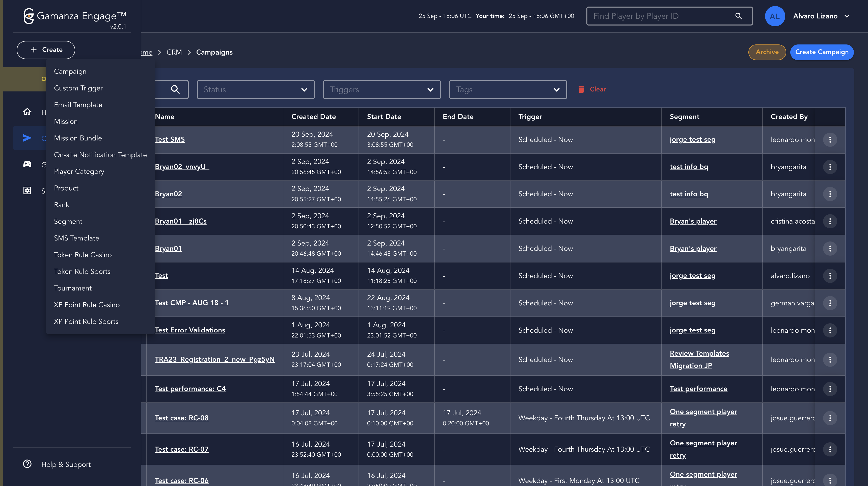Viewport: 868px width, 486px height.
Task: Click the CRM paper-plane sidebar icon
Action: point(27,138)
